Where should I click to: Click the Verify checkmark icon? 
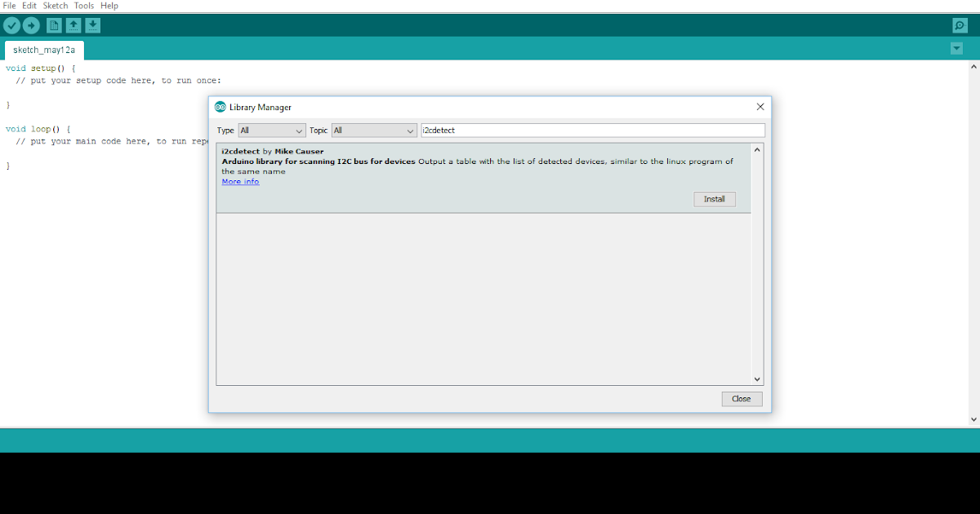click(11, 24)
